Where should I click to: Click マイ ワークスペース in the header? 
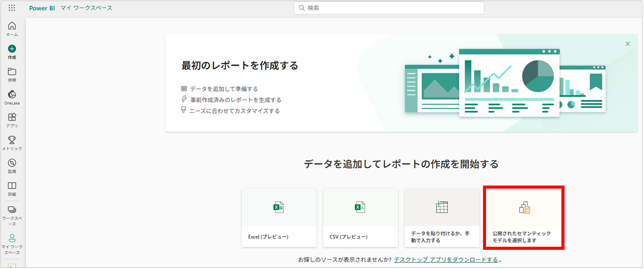(x=87, y=8)
